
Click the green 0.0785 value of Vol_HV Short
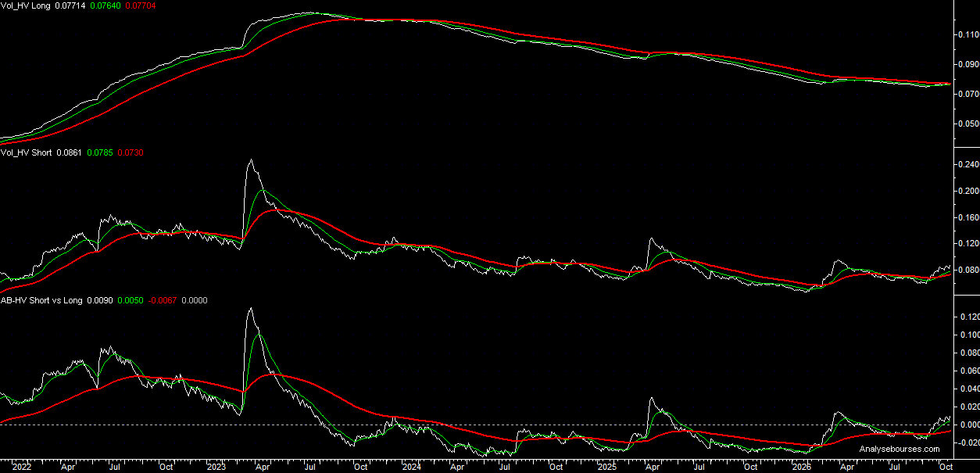(x=100, y=152)
